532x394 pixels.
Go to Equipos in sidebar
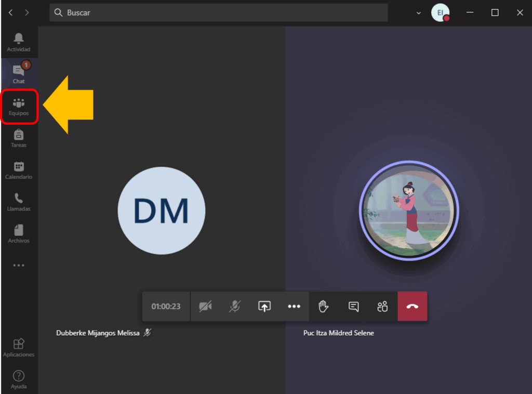tap(19, 106)
